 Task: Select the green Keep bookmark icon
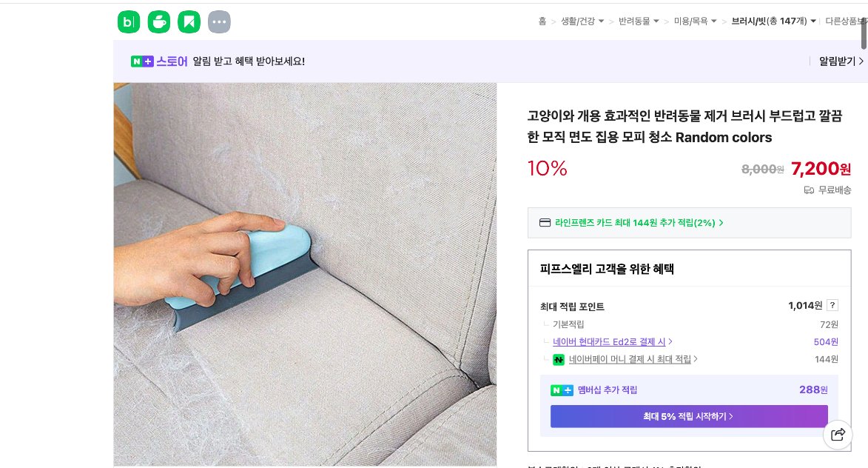pyautogui.click(x=189, y=21)
